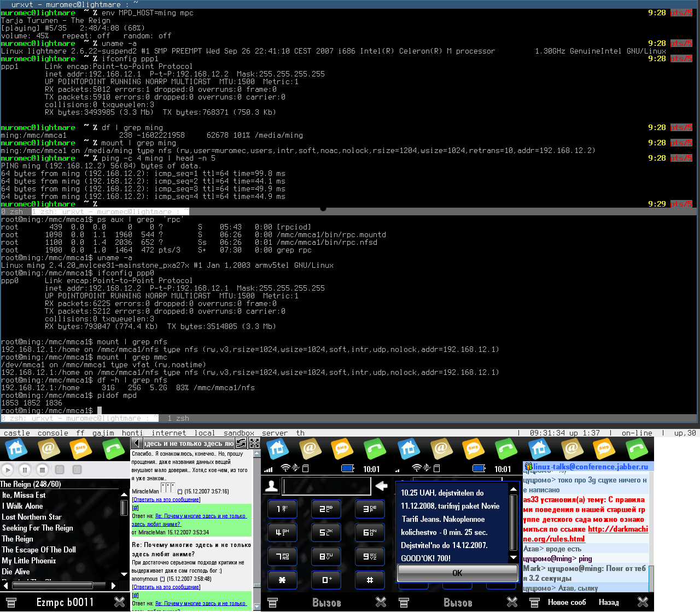The image size is (700, 612).
Task: Tap the home icon above Ezmpc player
Action: tap(16, 449)
